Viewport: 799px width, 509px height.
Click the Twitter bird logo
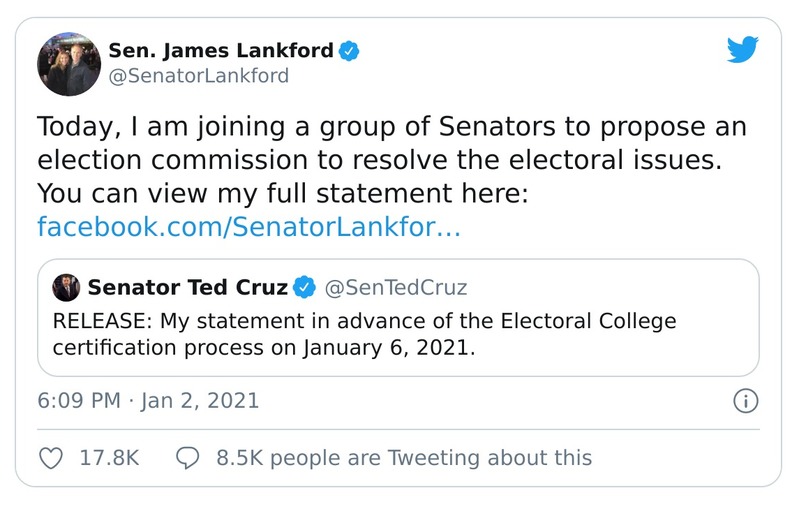pyautogui.click(x=742, y=50)
